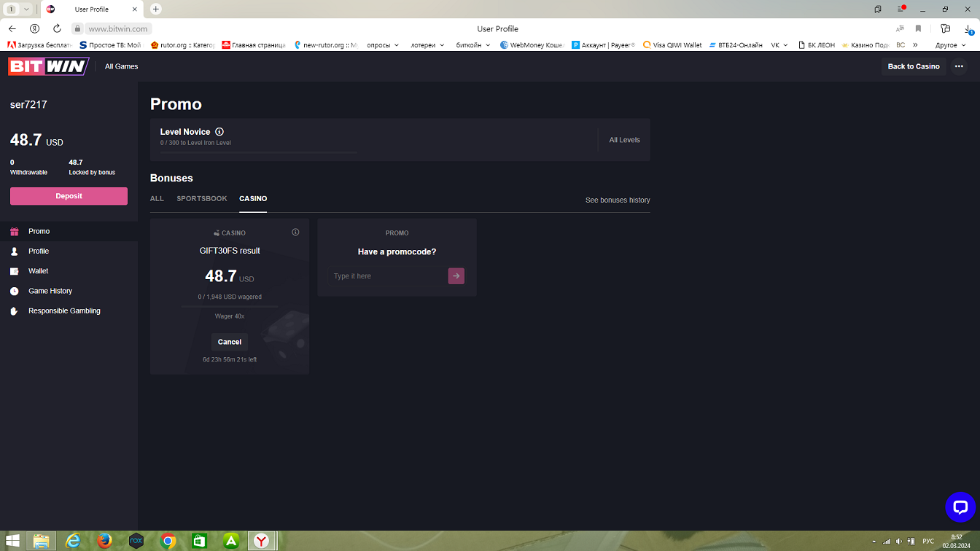Image resolution: width=980 pixels, height=551 pixels.
Task: Open the БК ЛЕОН bookmark
Action: [x=816, y=45]
